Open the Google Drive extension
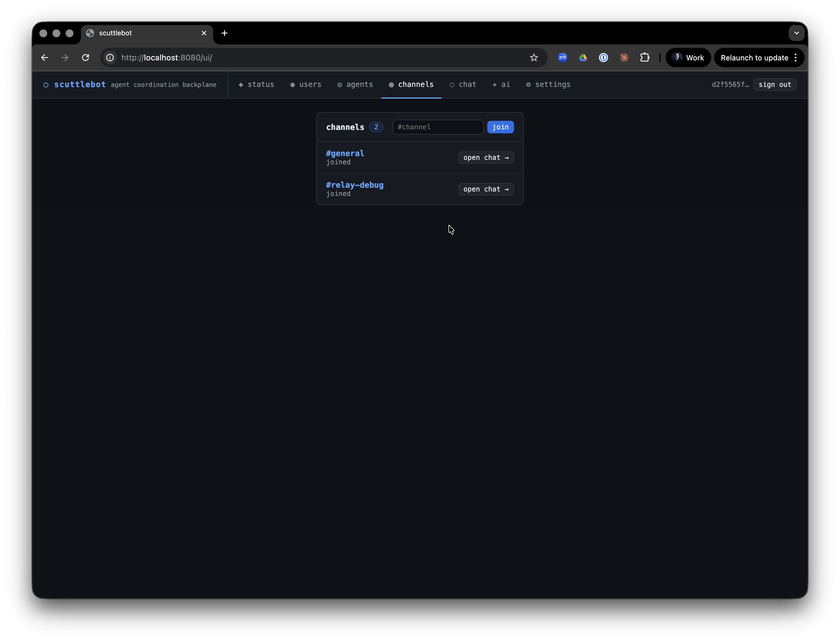Viewport: 840px width, 641px height. [583, 58]
